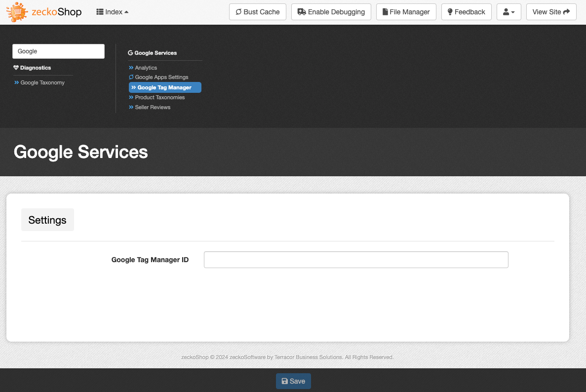Click the lightbulb Feedback icon
The width and height of the screenshot is (586, 392).
tap(450, 12)
